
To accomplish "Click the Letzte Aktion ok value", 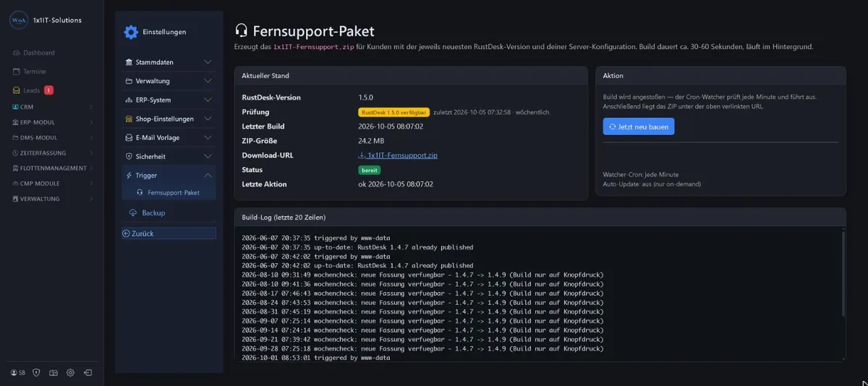I will tap(396, 184).
